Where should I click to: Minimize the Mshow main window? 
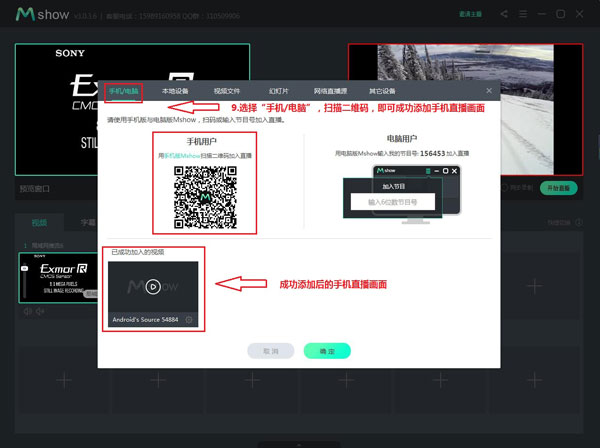(x=542, y=14)
